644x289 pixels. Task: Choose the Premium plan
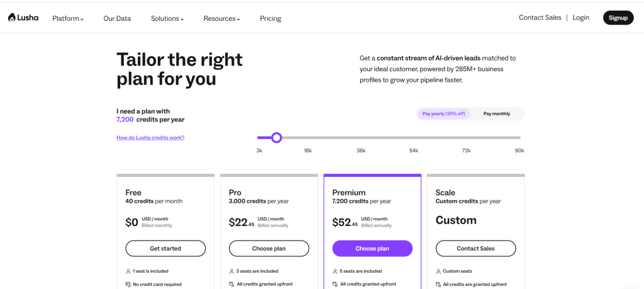[372, 249]
